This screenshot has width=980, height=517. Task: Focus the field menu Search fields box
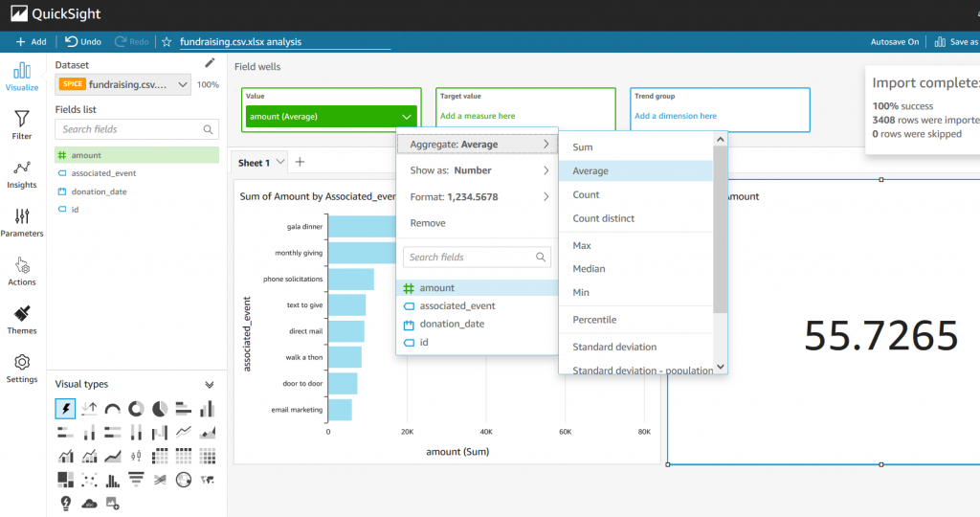(477, 257)
